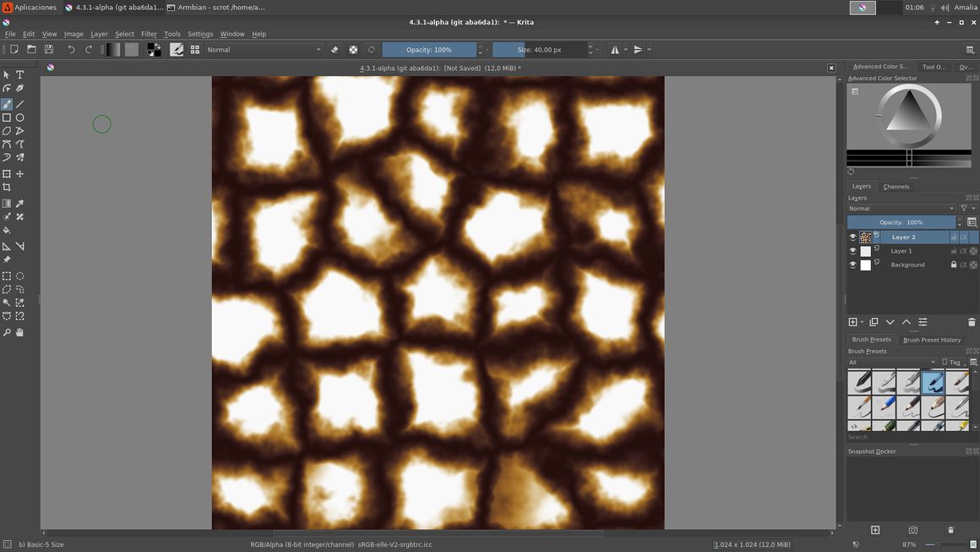
Task: Activate the Zoom magnifier tool
Action: (x=7, y=332)
